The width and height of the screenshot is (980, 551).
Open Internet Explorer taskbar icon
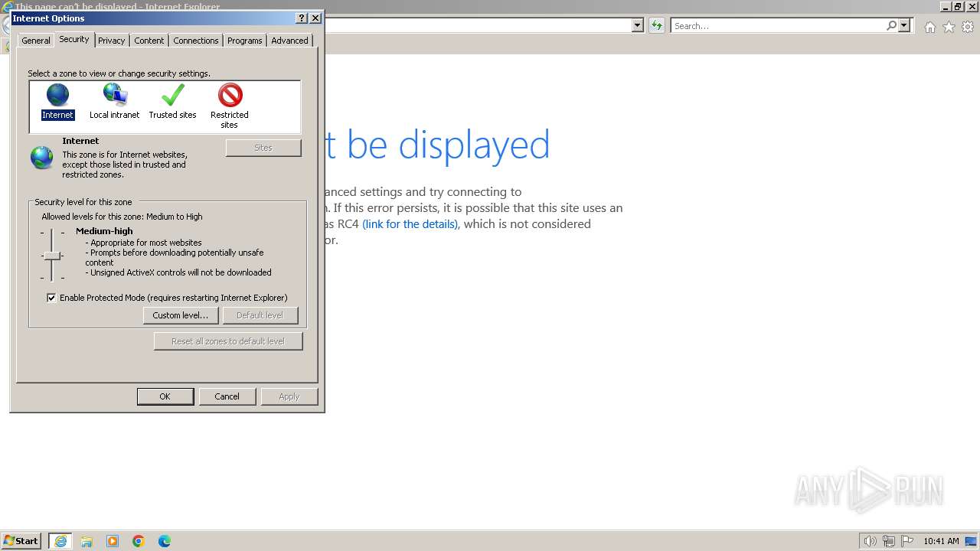(x=60, y=541)
